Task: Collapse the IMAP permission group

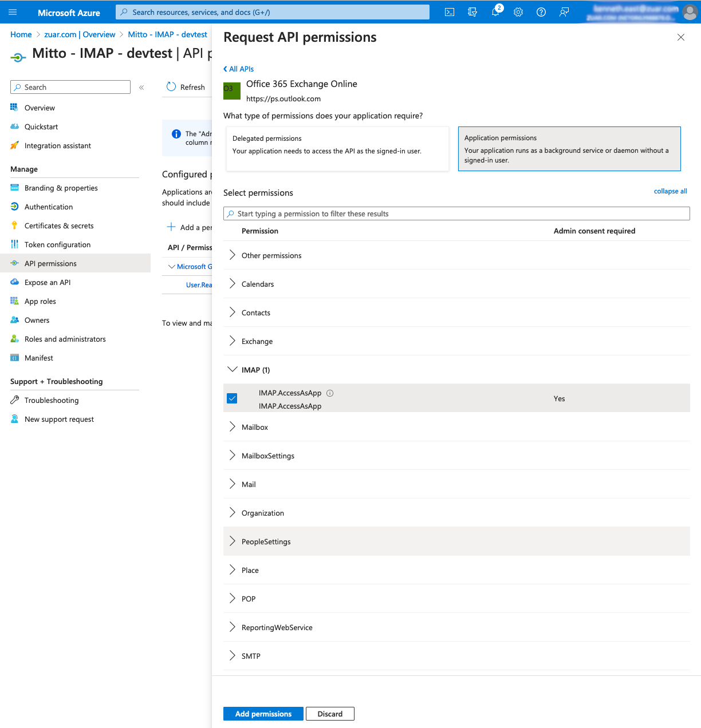Action: click(233, 370)
